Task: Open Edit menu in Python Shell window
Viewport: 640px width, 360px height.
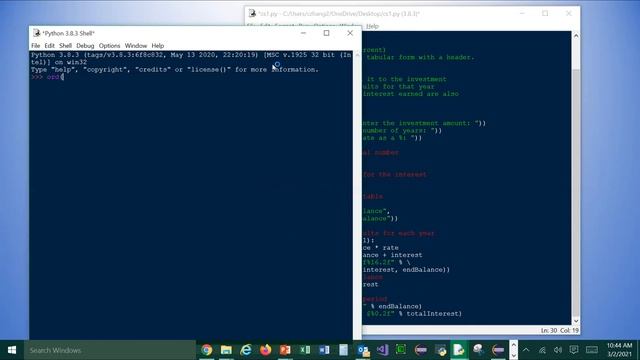Action: (x=49, y=46)
